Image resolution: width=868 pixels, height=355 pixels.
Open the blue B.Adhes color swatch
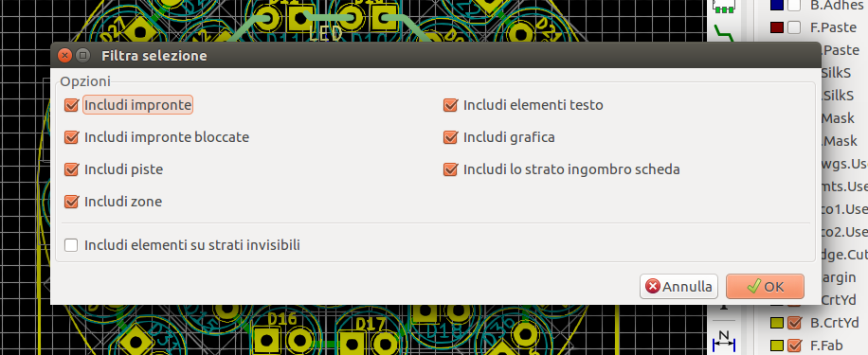pyautogui.click(x=777, y=5)
